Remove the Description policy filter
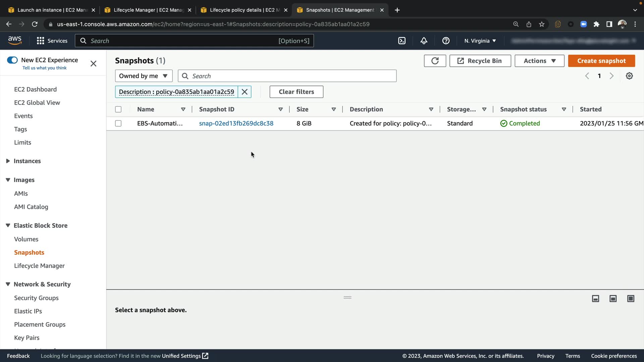The height and width of the screenshot is (362, 644). tap(245, 92)
